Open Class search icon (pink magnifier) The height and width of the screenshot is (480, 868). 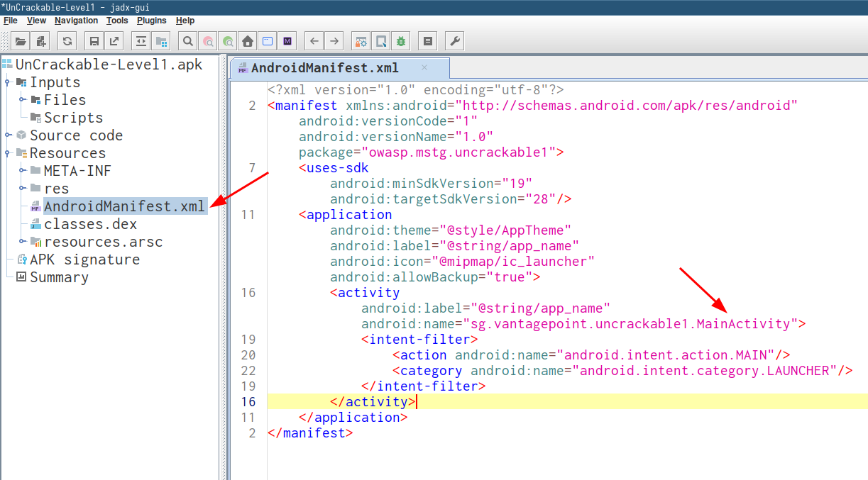[208, 40]
